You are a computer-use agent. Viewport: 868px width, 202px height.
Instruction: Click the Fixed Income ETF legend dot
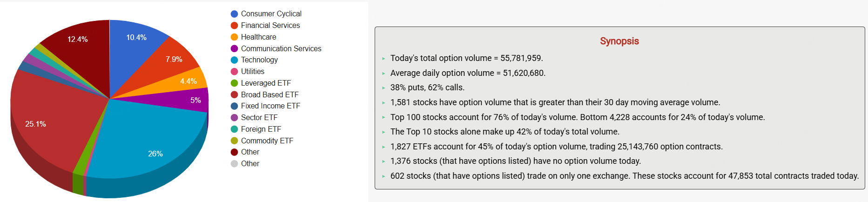coord(235,106)
